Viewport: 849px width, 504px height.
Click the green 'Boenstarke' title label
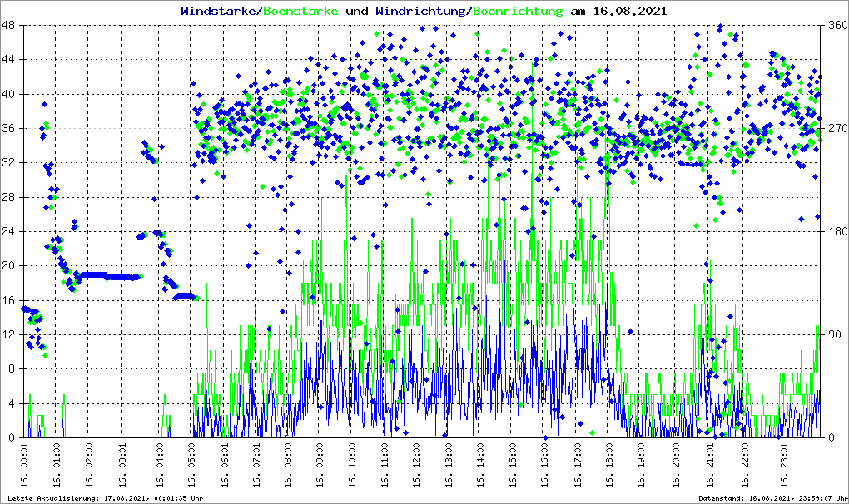click(300, 12)
